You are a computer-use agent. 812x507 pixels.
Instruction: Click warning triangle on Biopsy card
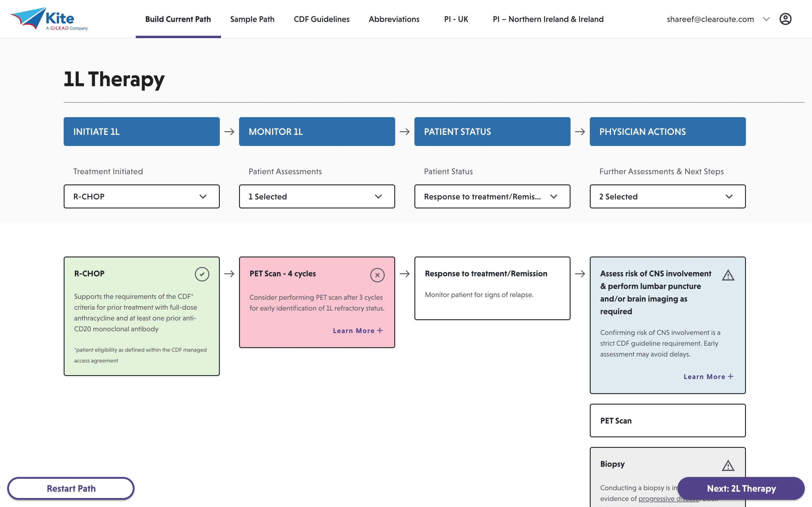click(728, 466)
